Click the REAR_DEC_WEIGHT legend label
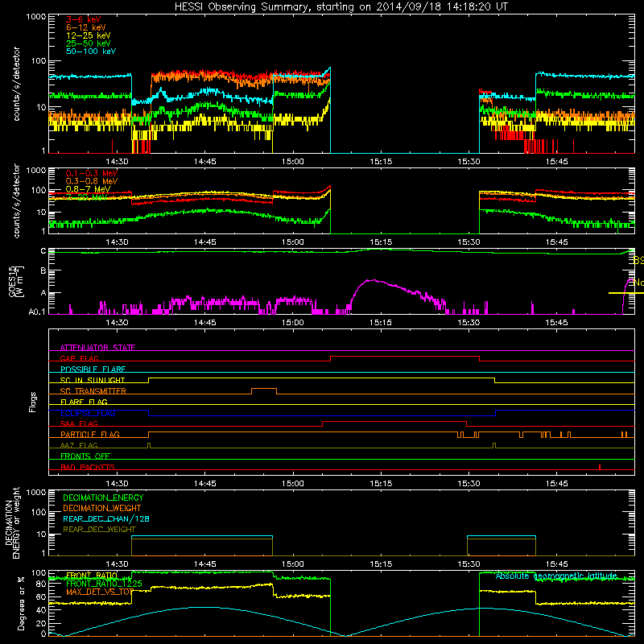The image size is (644, 644). pos(99,530)
